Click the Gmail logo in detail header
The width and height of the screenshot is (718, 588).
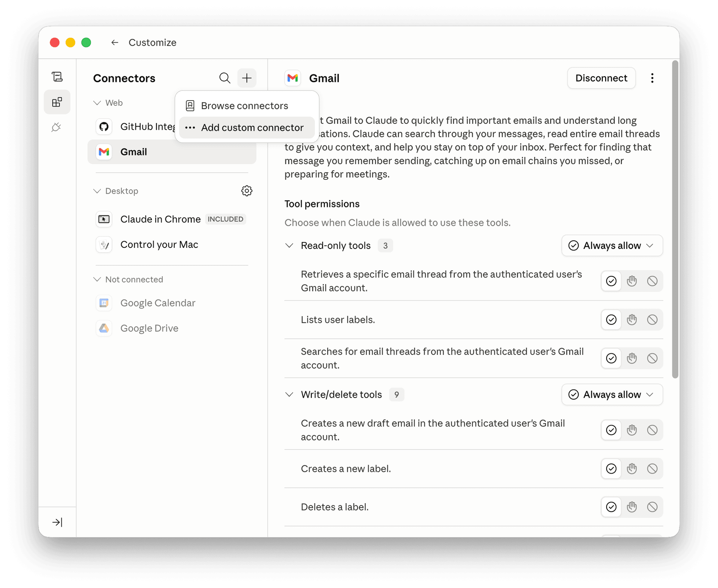tap(292, 78)
